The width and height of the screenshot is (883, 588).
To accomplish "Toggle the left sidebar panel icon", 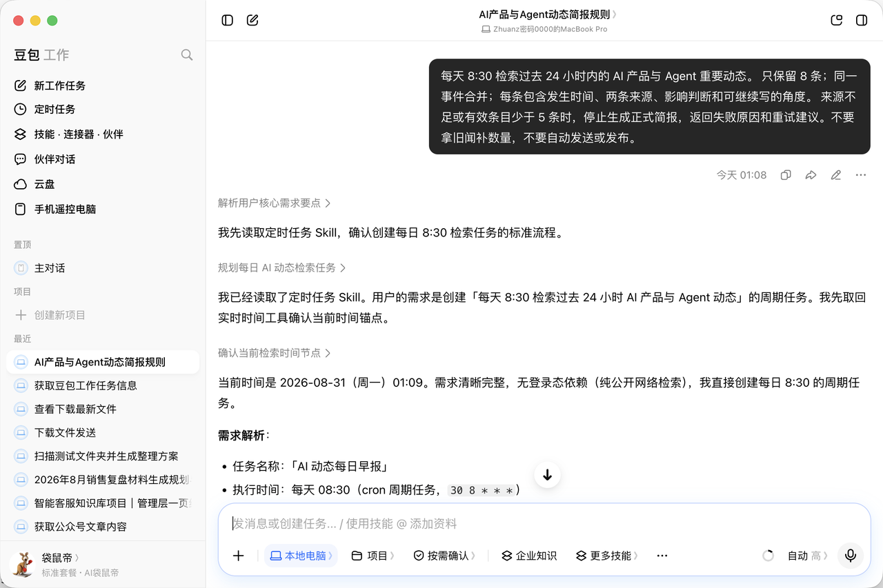I will (x=228, y=20).
